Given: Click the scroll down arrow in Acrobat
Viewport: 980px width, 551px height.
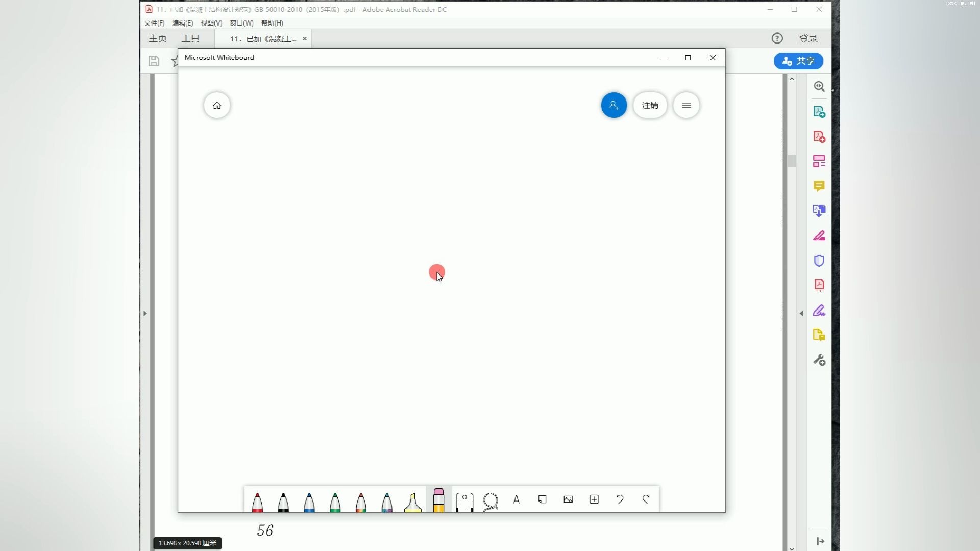Looking at the screenshot, I should (792, 548).
